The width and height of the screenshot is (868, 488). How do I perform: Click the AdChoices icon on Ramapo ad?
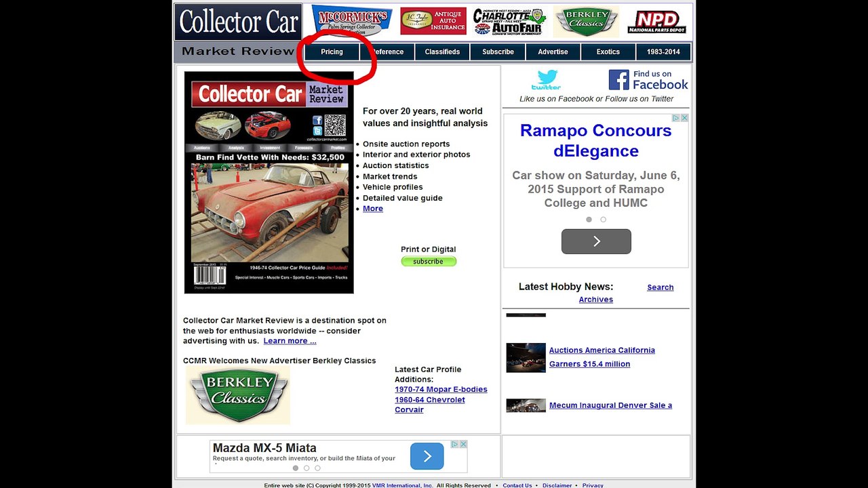pos(675,118)
